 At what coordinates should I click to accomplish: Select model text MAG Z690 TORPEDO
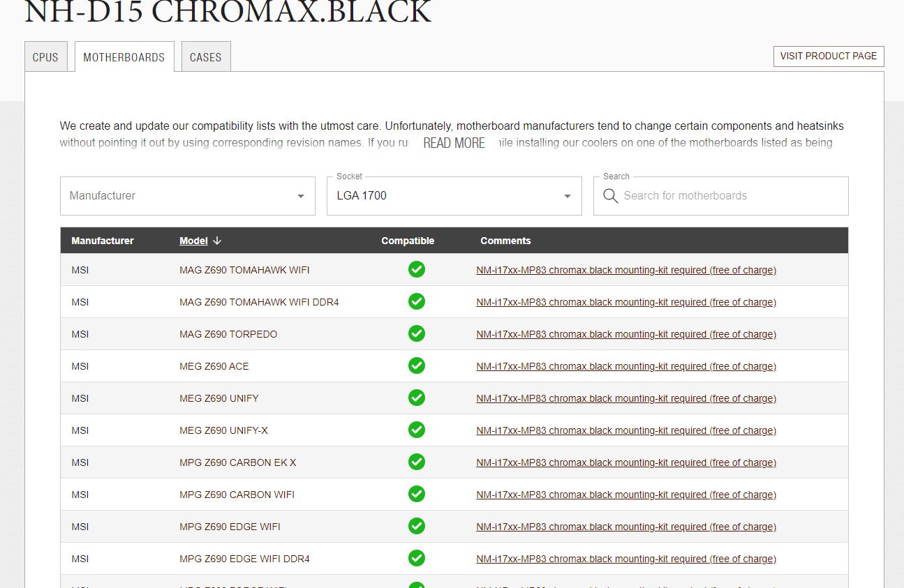pos(228,334)
